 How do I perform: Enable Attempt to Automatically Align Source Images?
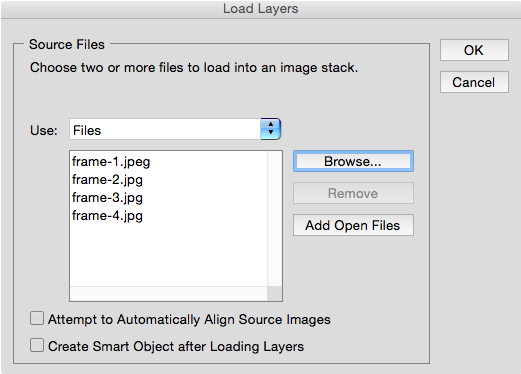coord(37,318)
